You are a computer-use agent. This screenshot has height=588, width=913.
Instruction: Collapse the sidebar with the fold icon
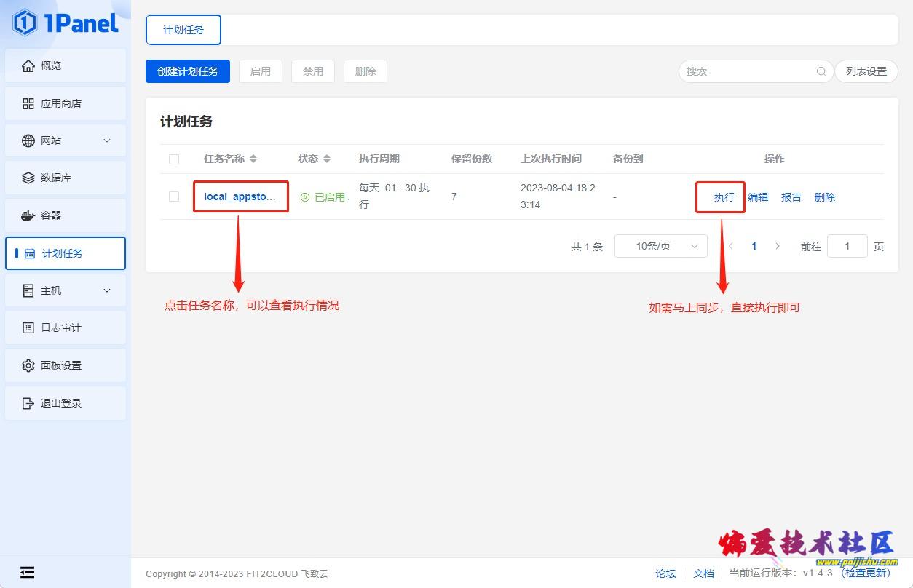coord(28,573)
